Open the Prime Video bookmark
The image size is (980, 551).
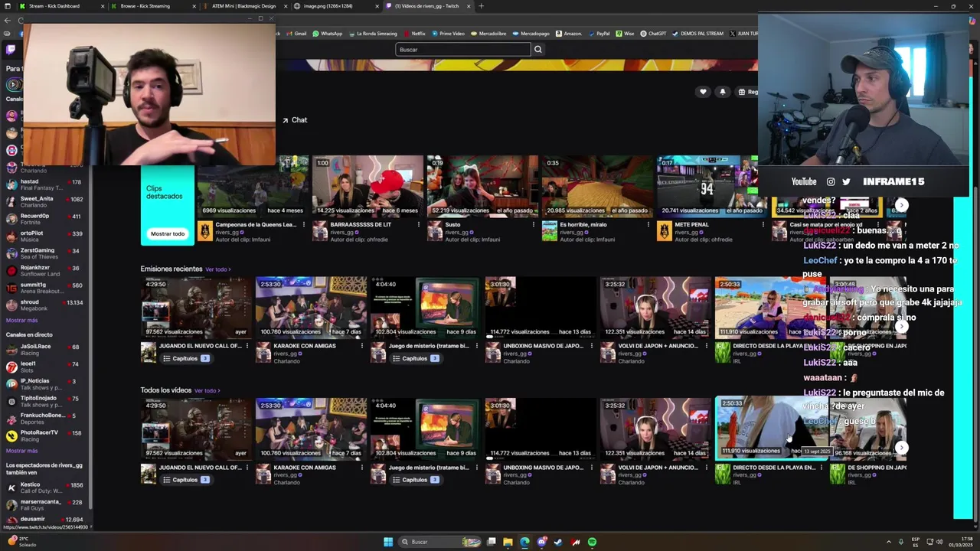click(448, 34)
